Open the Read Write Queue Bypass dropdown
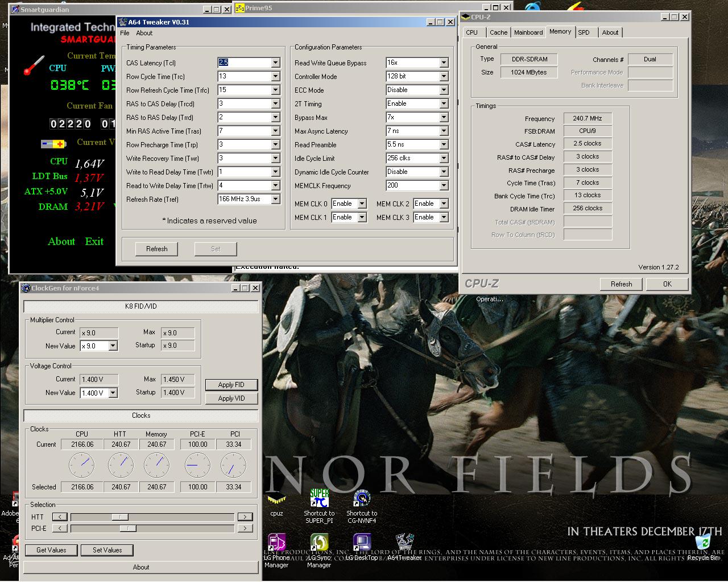The width and height of the screenshot is (728, 582). pyautogui.click(x=444, y=63)
